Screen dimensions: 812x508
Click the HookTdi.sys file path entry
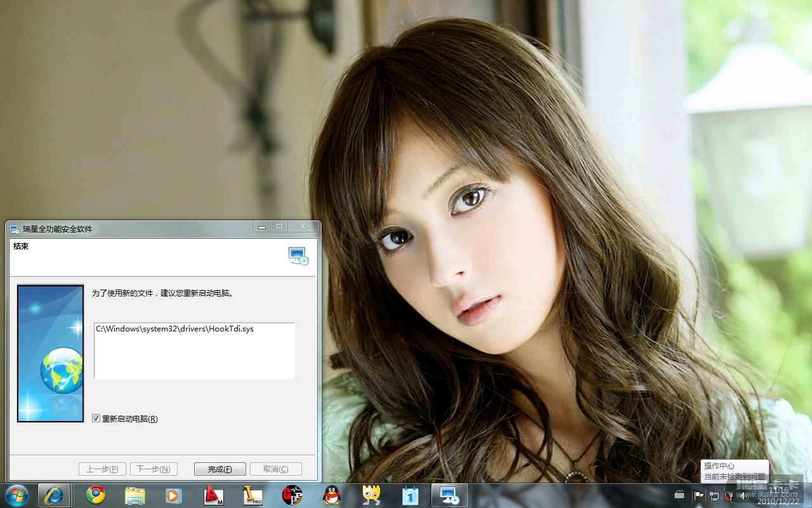tap(174, 329)
